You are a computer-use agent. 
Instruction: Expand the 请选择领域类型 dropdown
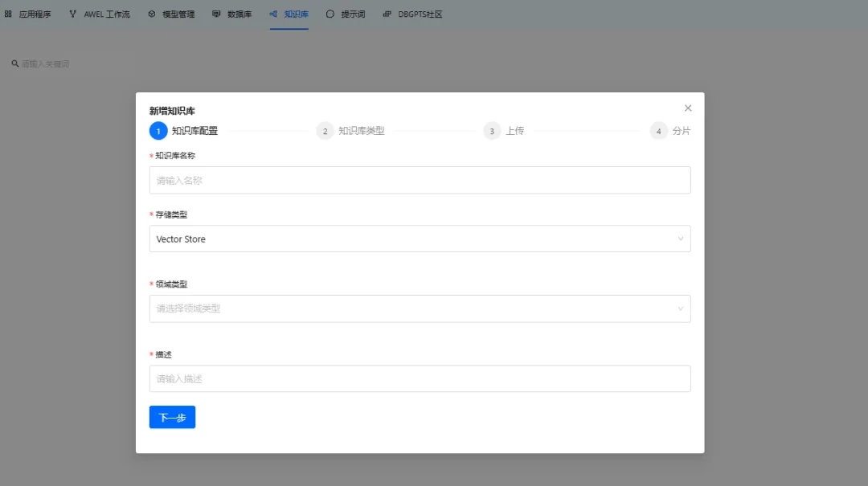pyautogui.click(x=419, y=308)
